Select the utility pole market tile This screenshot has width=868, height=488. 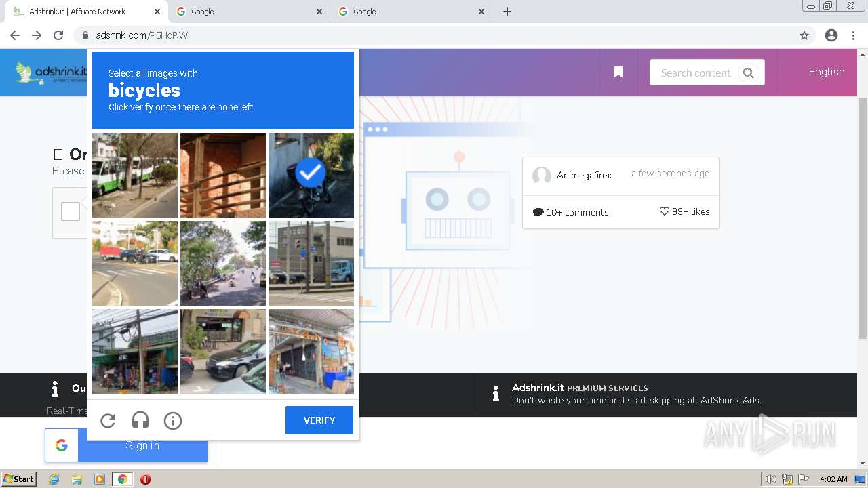tap(135, 352)
